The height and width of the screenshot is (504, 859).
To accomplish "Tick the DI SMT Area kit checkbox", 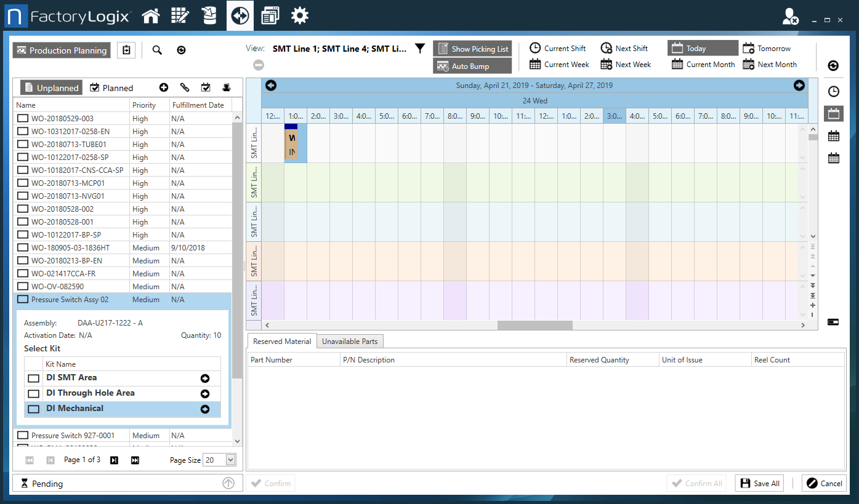I will 33,378.
